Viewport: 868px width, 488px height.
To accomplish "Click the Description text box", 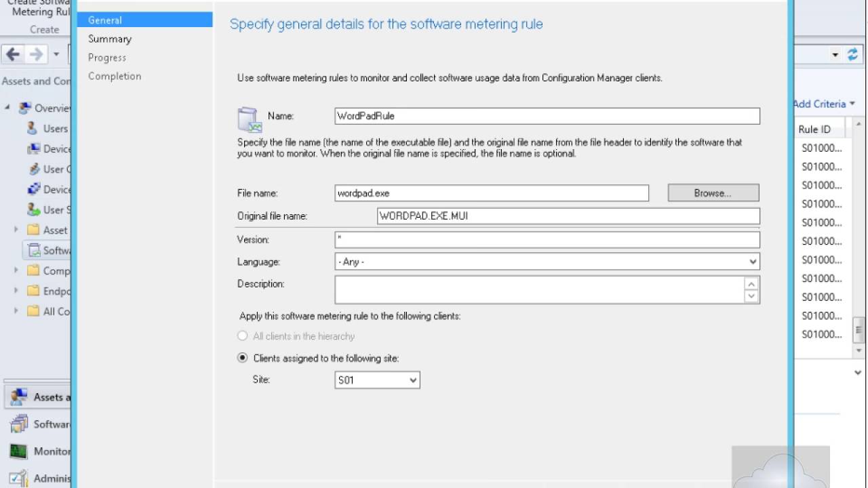I will (540, 289).
